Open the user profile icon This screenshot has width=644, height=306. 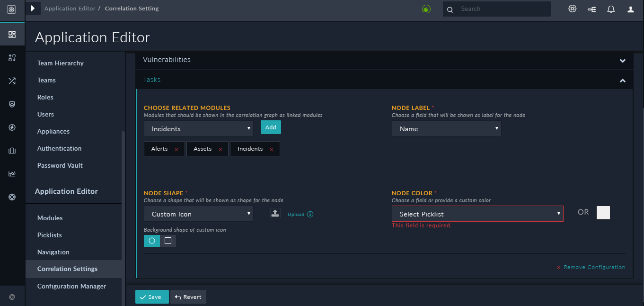pyautogui.click(x=630, y=9)
